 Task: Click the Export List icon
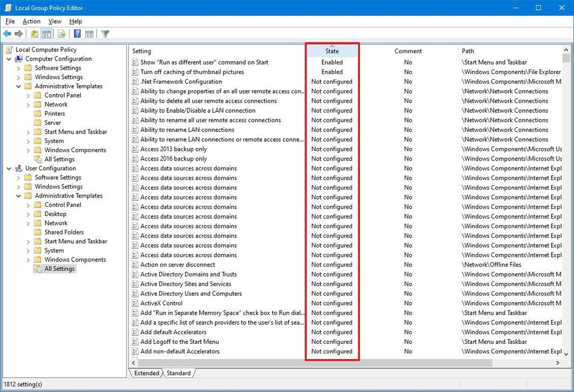[x=62, y=34]
